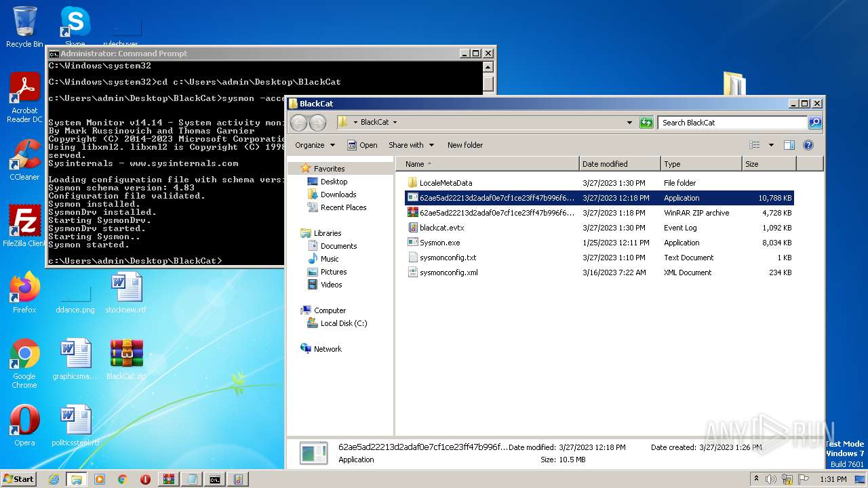Sort files by the Size column
Viewport: 868px width, 488px height.
(x=769, y=164)
